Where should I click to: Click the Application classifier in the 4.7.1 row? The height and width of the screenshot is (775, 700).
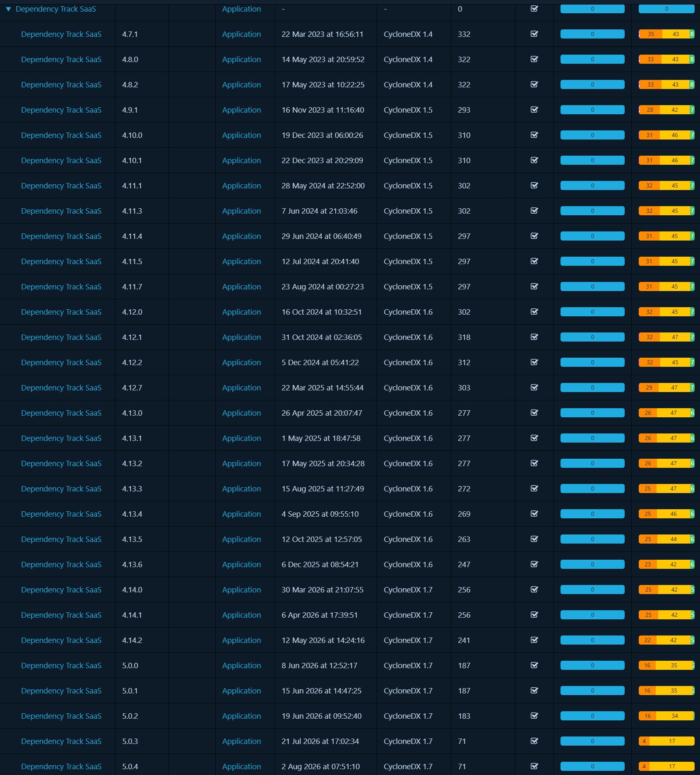point(241,34)
